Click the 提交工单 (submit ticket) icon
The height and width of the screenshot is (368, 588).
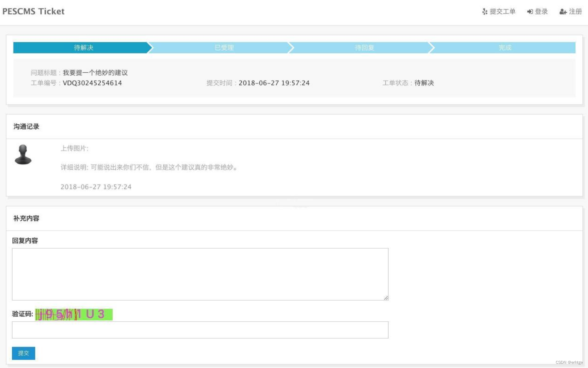pos(484,11)
